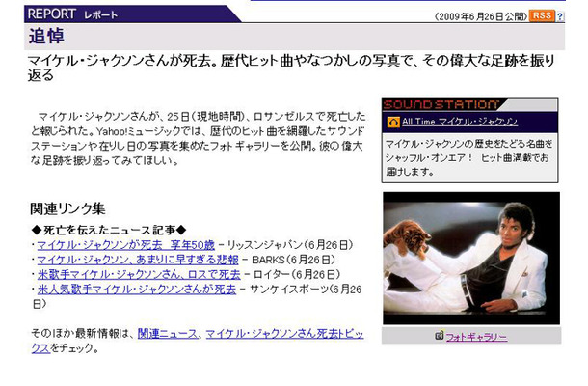Open サンケイスポーツ article 米人気歌手マイケル・ジャクソンさんが死去
Image resolution: width=588 pixels, height=386 pixels.
137,289
